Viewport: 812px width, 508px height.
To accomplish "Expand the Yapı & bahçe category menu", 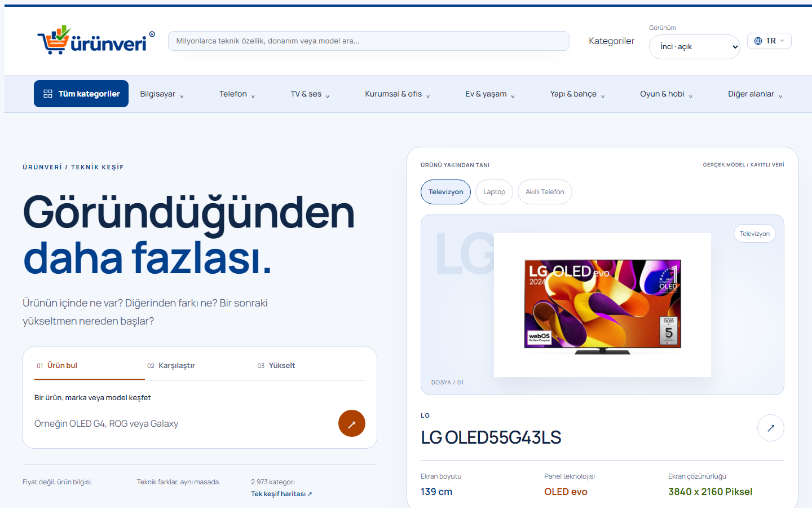I will click(x=577, y=94).
